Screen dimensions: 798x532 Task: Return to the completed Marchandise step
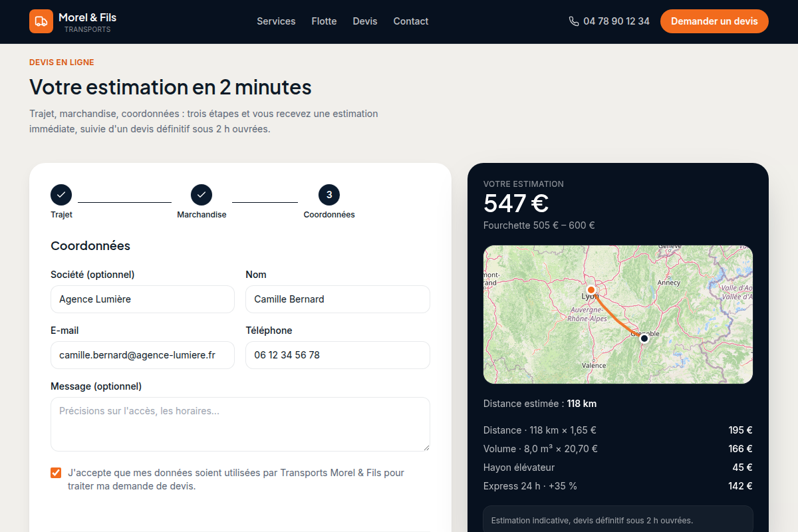coord(201,195)
